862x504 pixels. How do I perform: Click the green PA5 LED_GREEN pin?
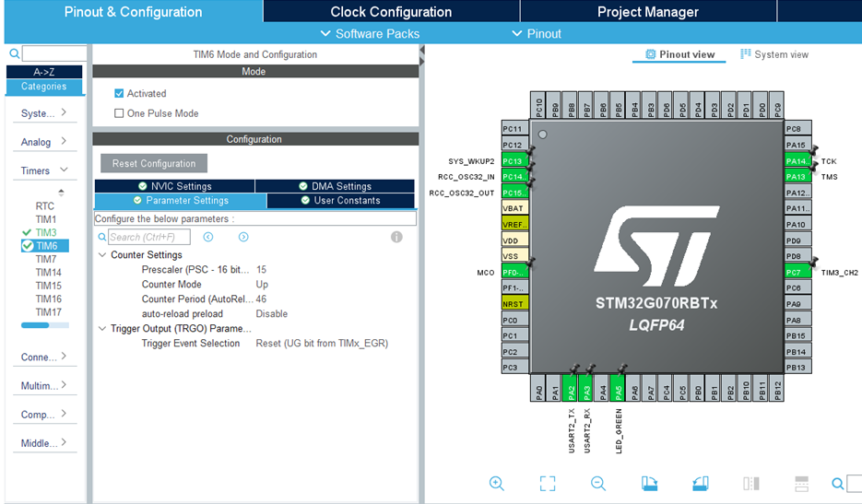[618, 388]
